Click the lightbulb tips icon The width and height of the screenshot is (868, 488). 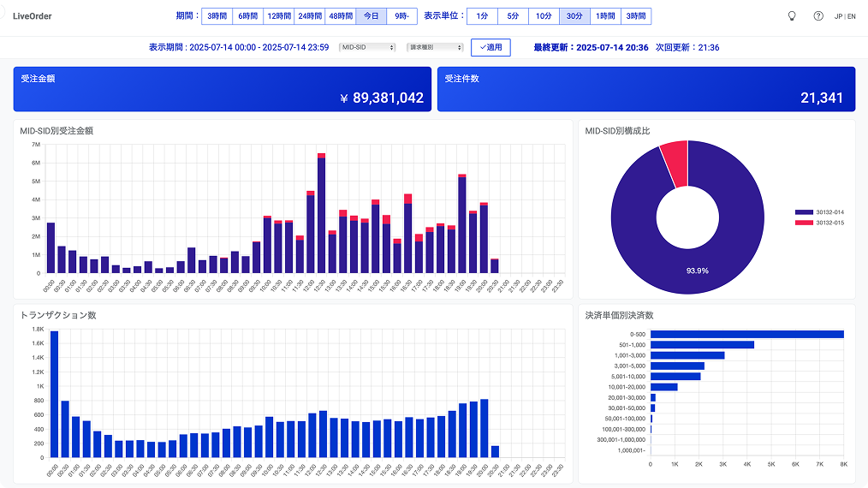(x=792, y=15)
